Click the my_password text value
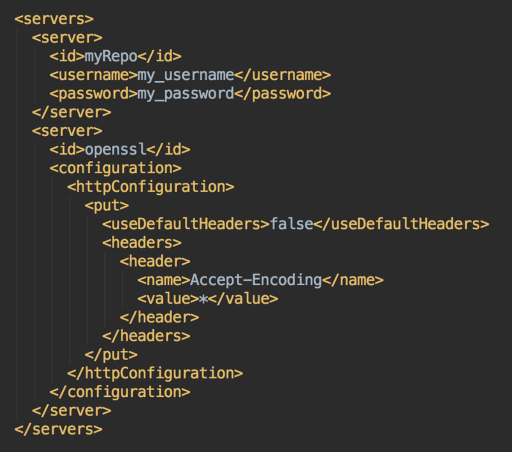This screenshot has height=452, width=512. coord(186,94)
